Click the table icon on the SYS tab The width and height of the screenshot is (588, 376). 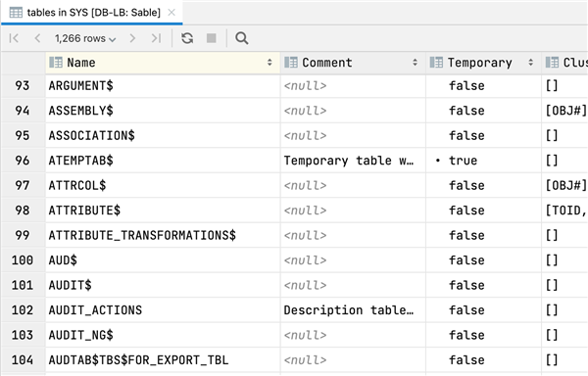(x=16, y=13)
